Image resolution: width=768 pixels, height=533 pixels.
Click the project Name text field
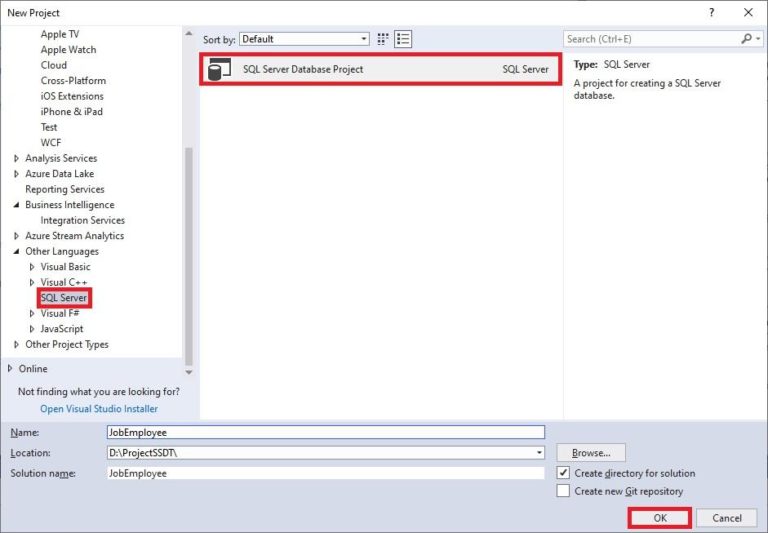325,432
